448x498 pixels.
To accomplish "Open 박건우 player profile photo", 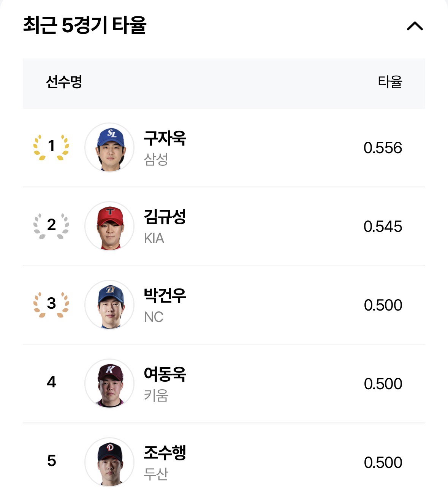I will point(109,305).
